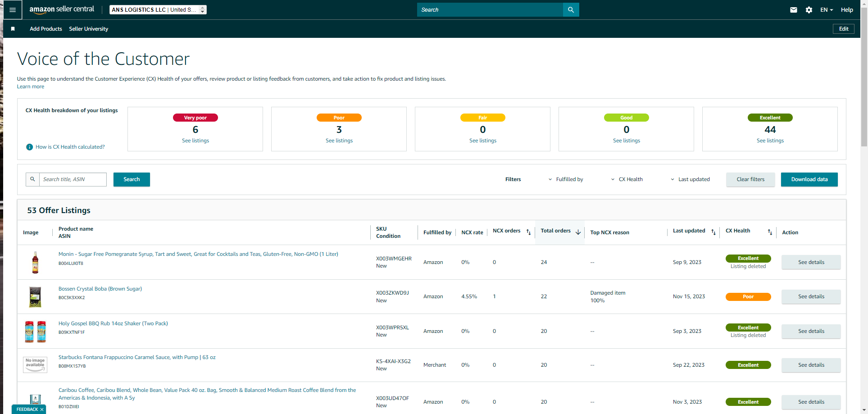Viewport: 868px width, 414px height.
Task: Click the Fair yellow badge
Action: click(483, 118)
